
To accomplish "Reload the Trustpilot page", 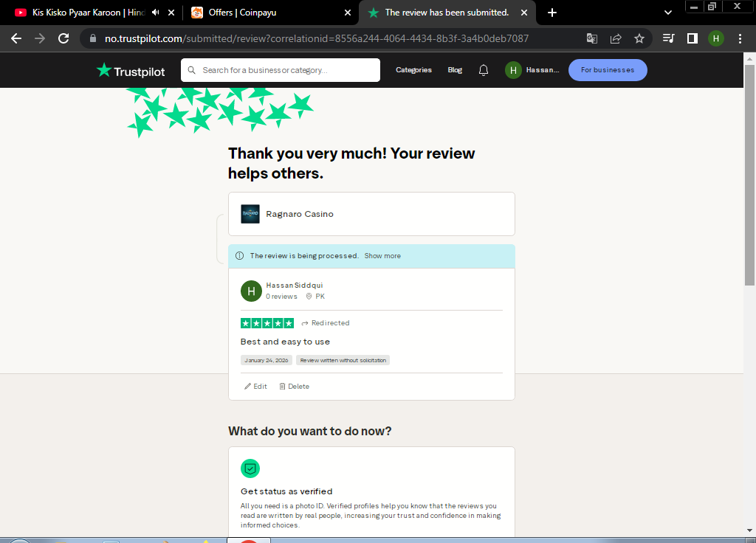I will [63, 38].
